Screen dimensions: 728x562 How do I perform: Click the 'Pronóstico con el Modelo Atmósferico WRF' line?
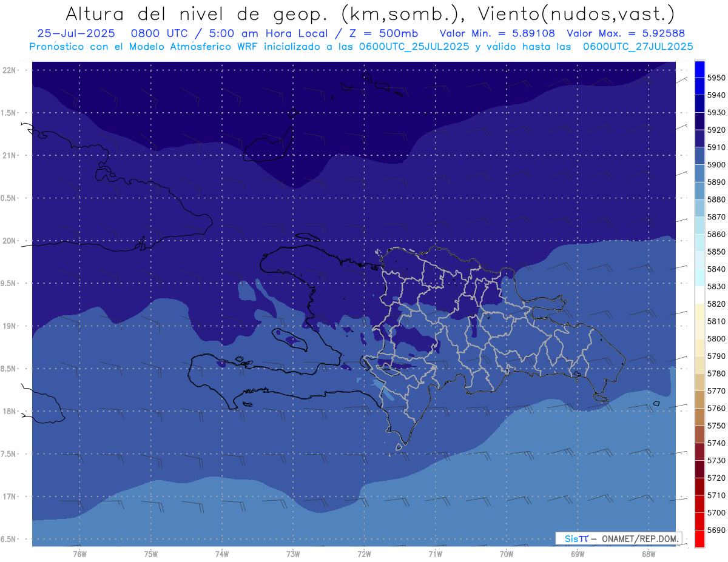(362, 46)
